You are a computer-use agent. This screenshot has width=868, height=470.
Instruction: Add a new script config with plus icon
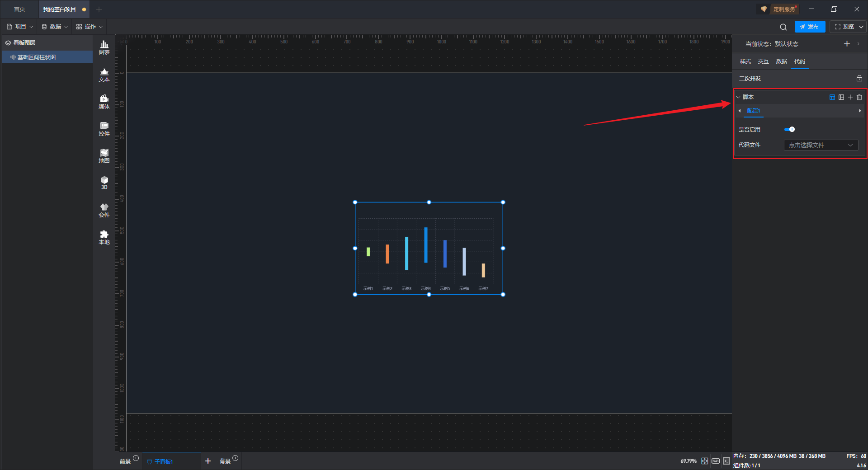point(850,97)
